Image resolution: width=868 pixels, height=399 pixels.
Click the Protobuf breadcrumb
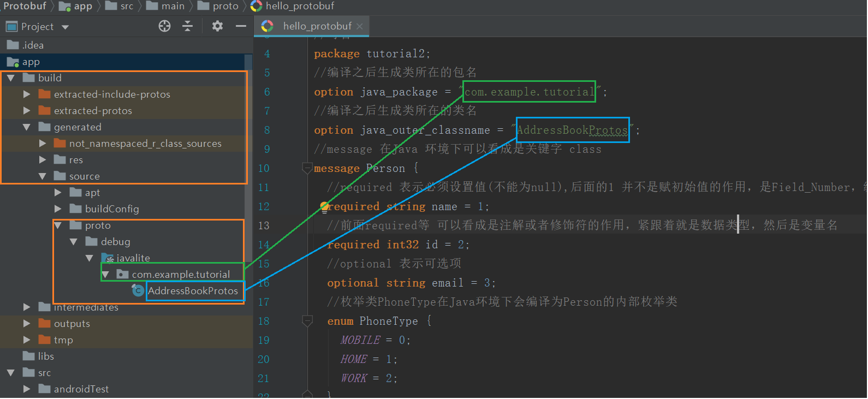(x=25, y=6)
